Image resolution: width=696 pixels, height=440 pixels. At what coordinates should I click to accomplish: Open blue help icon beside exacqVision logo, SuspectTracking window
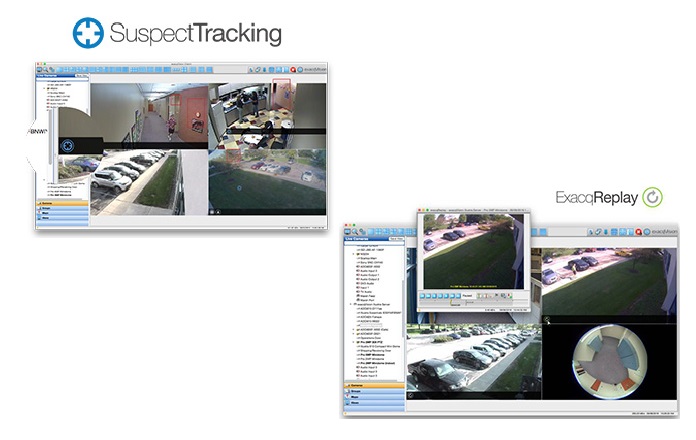pos(300,70)
